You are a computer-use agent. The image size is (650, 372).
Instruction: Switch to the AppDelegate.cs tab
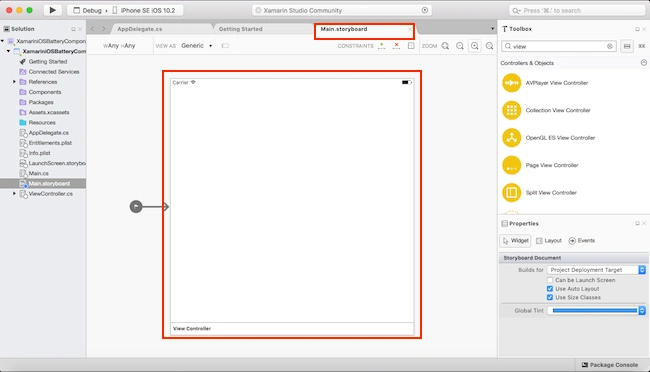pos(140,29)
